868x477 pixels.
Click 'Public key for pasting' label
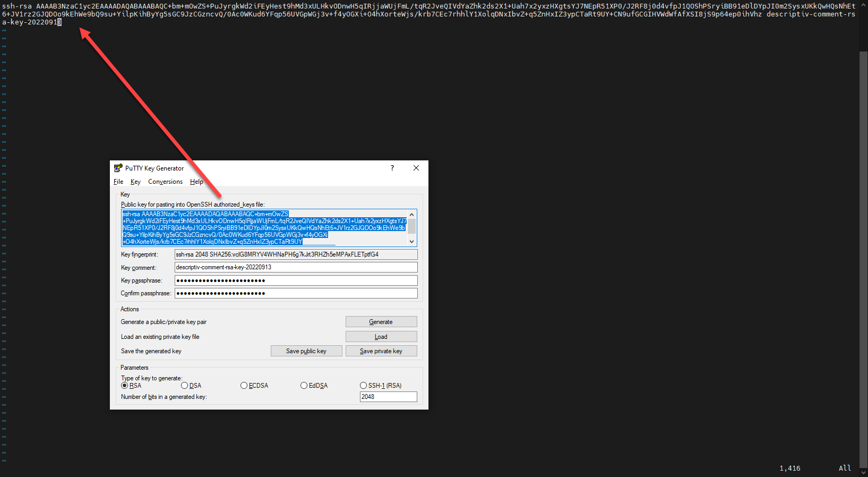(193, 205)
